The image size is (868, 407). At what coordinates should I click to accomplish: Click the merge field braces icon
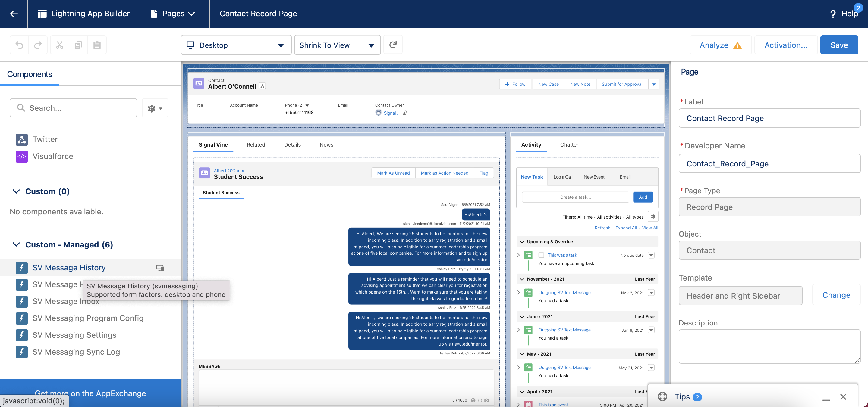480,400
